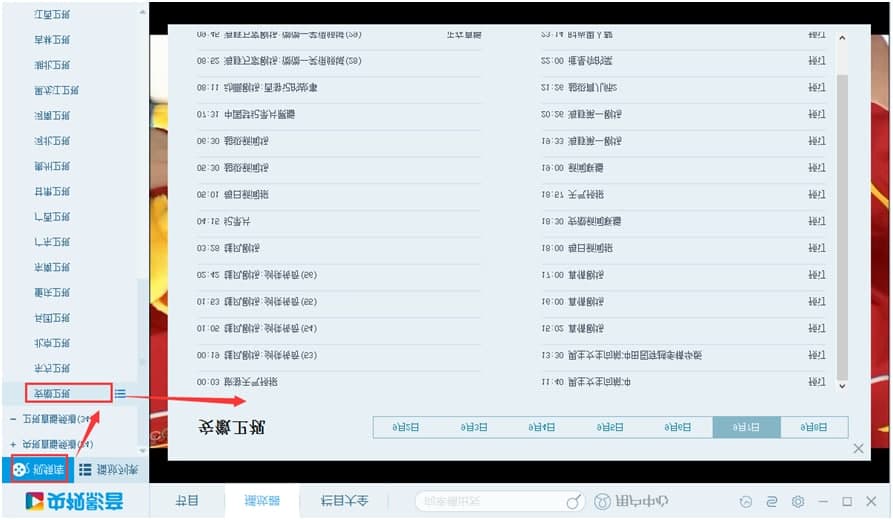Click the list icon beside 安徽卫视
The height and width of the screenshot is (520, 893).
click(120, 393)
